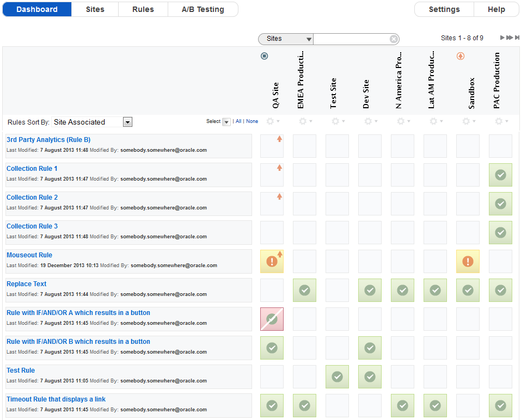Toggle Replace Text on N America Production
This screenshot has height=420, width=521.
click(403, 290)
